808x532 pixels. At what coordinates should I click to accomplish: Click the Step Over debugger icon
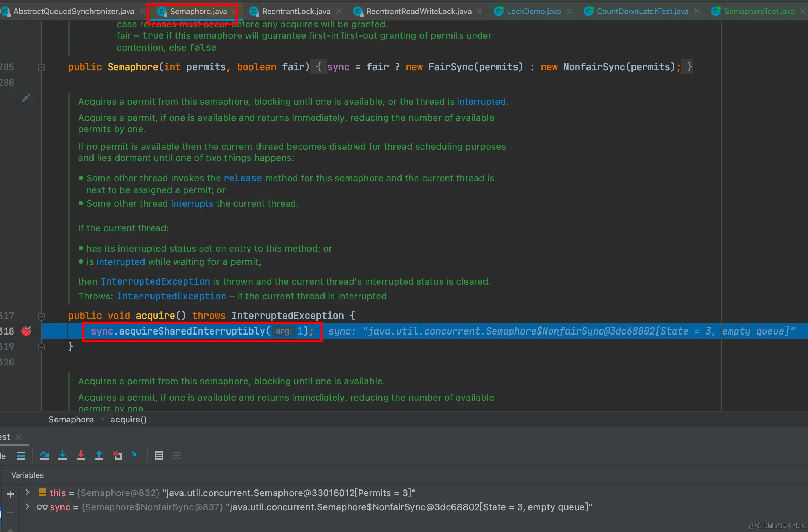tap(44, 455)
